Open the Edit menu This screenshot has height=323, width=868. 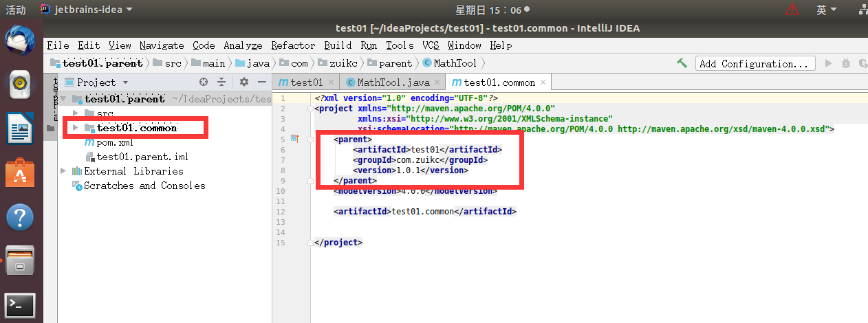click(x=89, y=45)
